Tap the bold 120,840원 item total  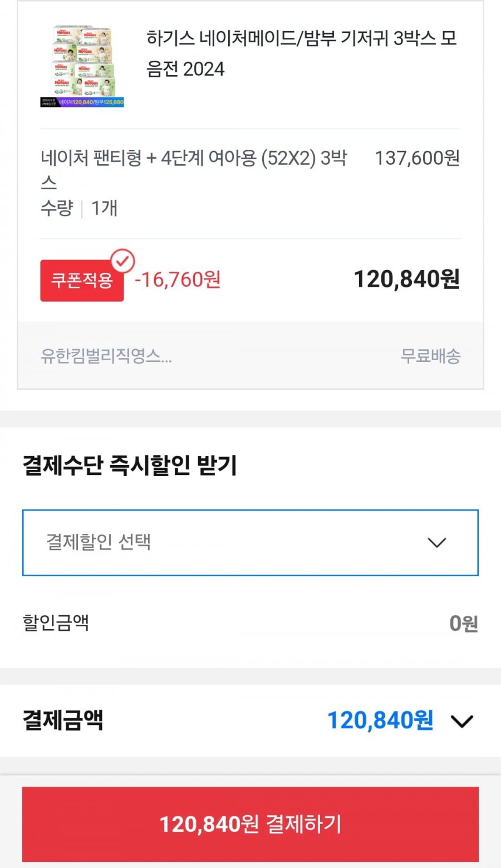pos(406,279)
